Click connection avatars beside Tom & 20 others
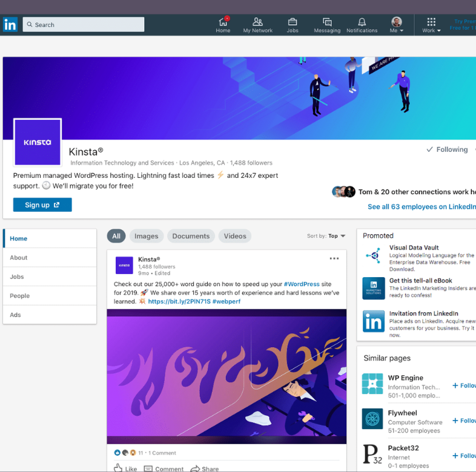 tap(343, 192)
